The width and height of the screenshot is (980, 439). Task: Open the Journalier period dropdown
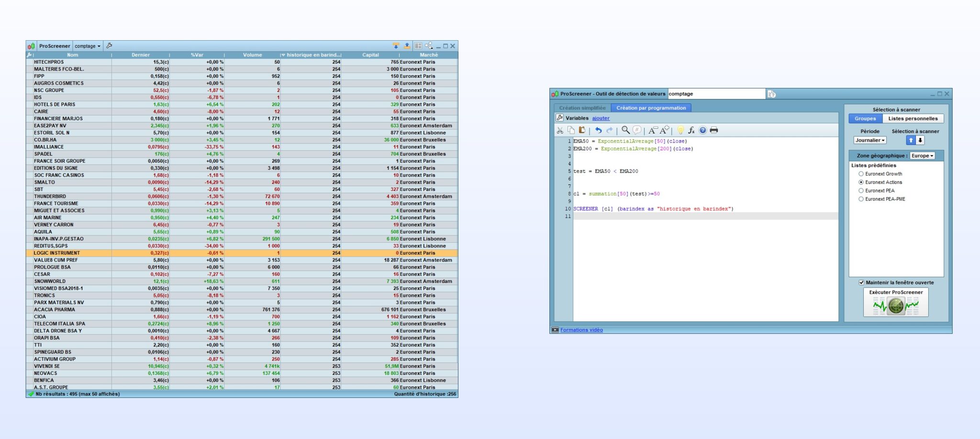(x=870, y=140)
